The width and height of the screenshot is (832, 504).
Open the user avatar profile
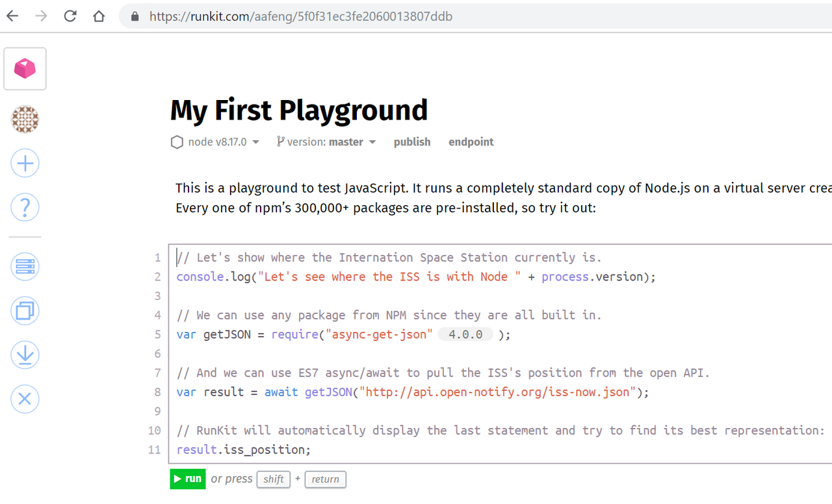pos(25,120)
